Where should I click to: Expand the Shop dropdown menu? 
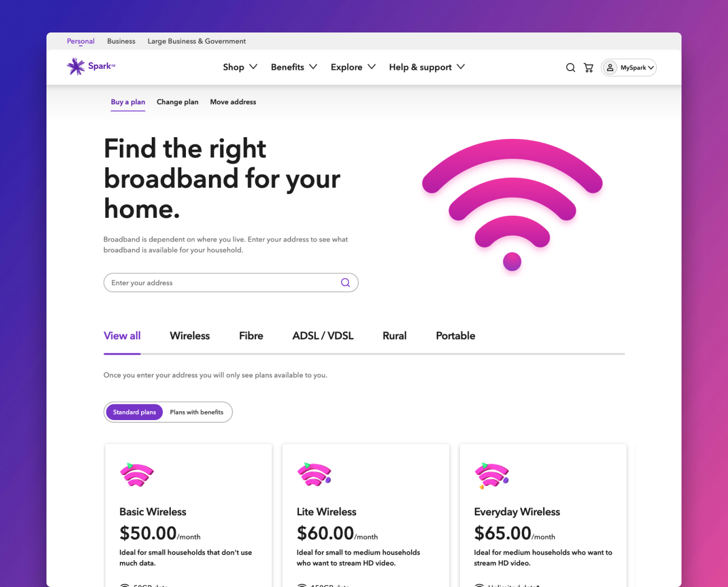[x=240, y=67]
